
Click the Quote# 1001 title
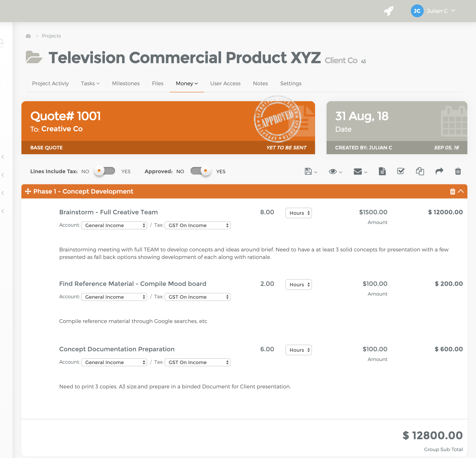66,116
